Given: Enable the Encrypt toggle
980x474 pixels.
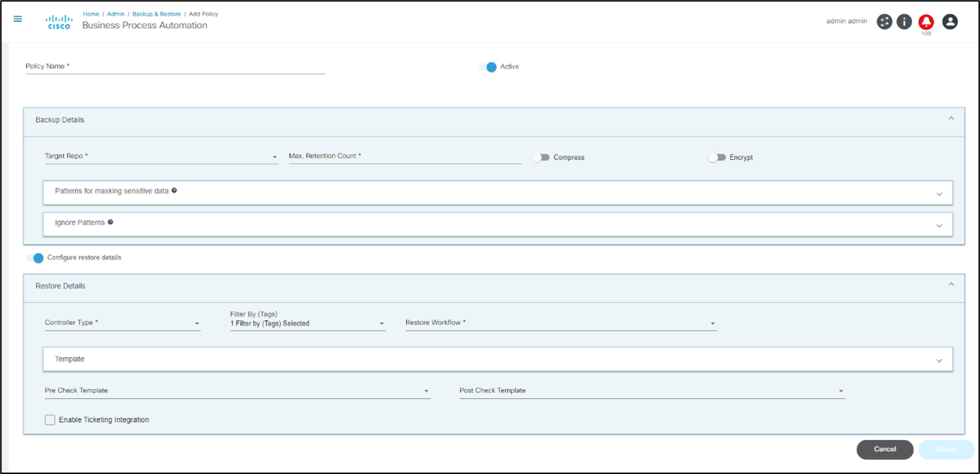Looking at the screenshot, I should pos(717,157).
